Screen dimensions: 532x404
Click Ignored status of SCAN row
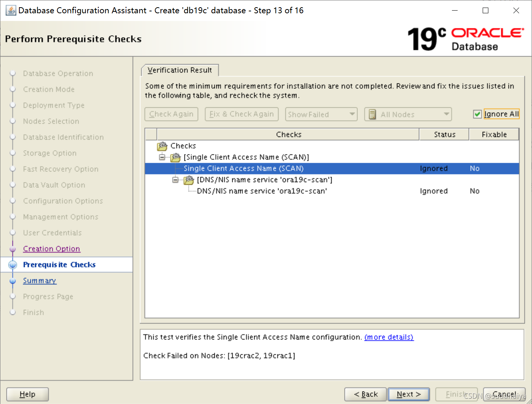434,168
